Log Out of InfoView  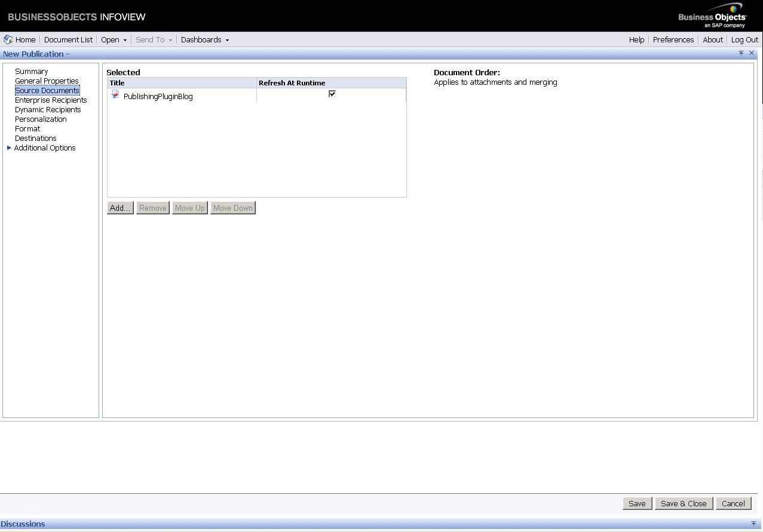(744, 40)
